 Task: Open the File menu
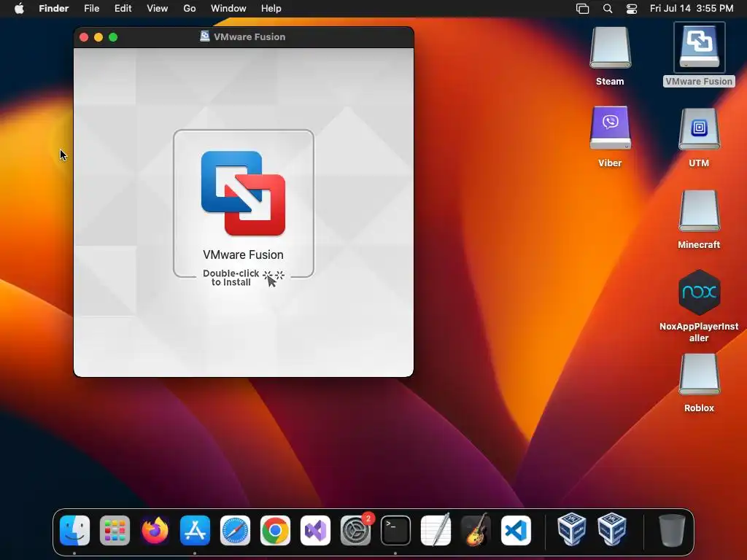[91, 9]
